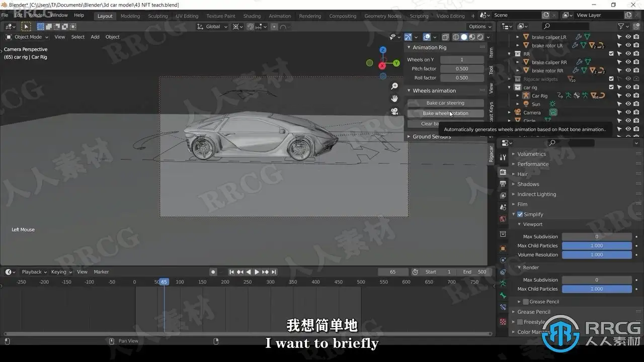The image size is (644, 362).
Task: Toggle Rigacar widgets collection checkbox
Action: pyautogui.click(x=611, y=79)
